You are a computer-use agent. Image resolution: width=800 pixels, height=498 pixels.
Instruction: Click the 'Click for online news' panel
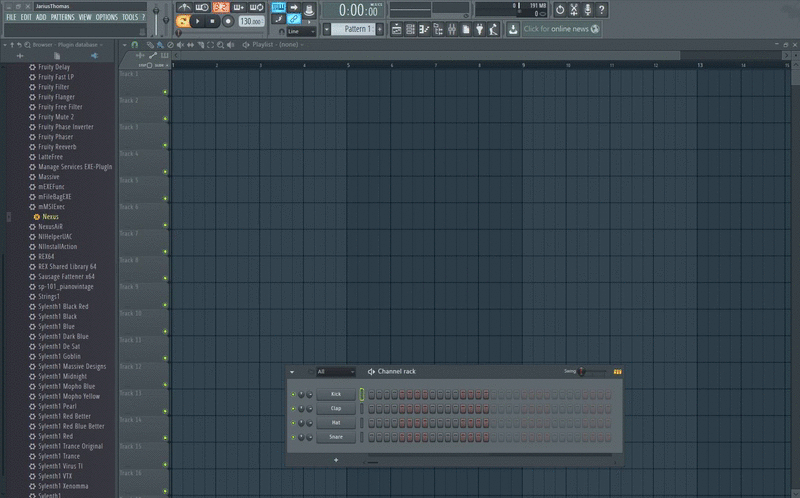point(561,29)
